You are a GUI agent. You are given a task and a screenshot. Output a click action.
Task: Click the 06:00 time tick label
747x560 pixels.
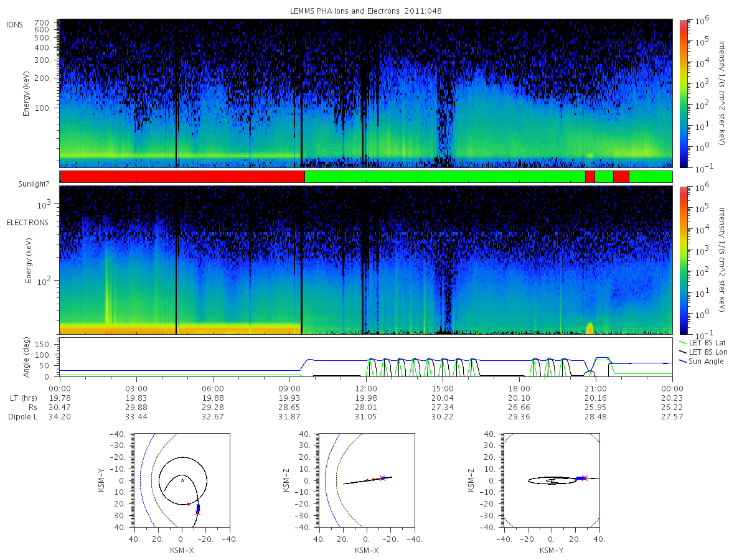(213, 389)
